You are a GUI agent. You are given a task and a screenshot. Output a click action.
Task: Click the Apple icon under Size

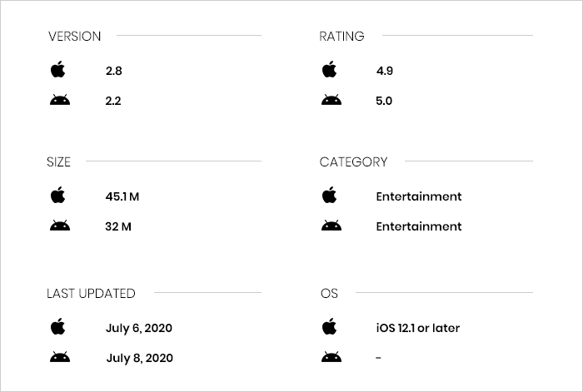coord(58,195)
